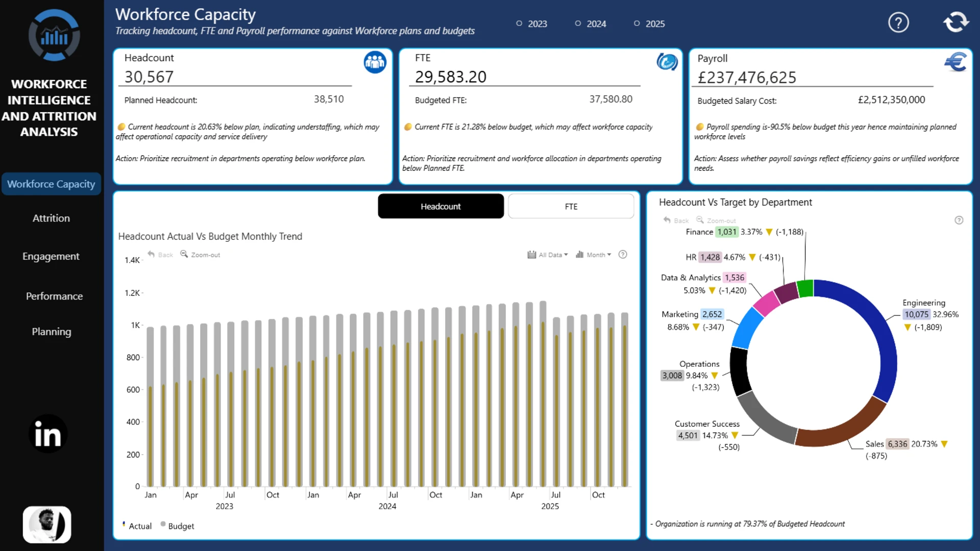Expand the Month granularity dropdown
Screen dimensions: 980x551
[593, 255]
